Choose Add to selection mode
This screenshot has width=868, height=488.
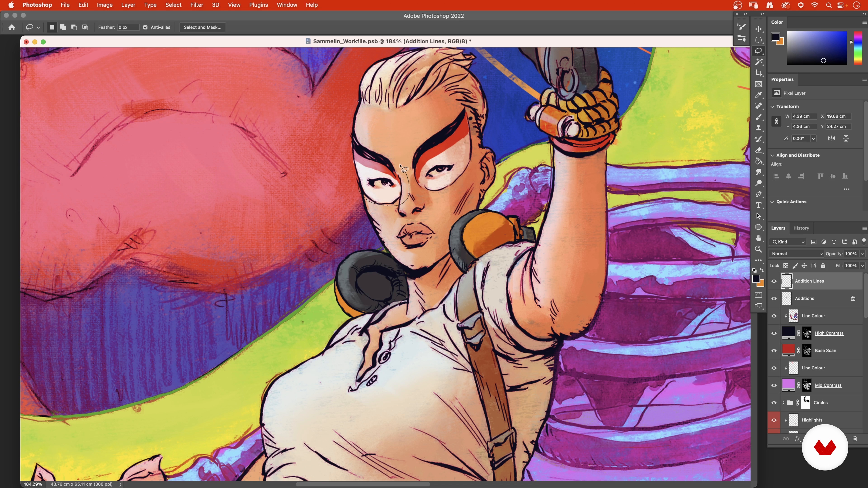pos(63,27)
